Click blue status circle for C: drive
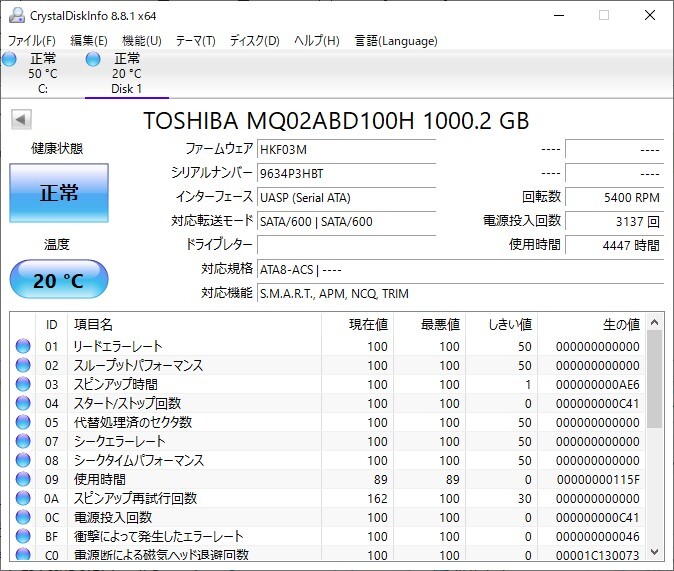 click(x=9, y=59)
